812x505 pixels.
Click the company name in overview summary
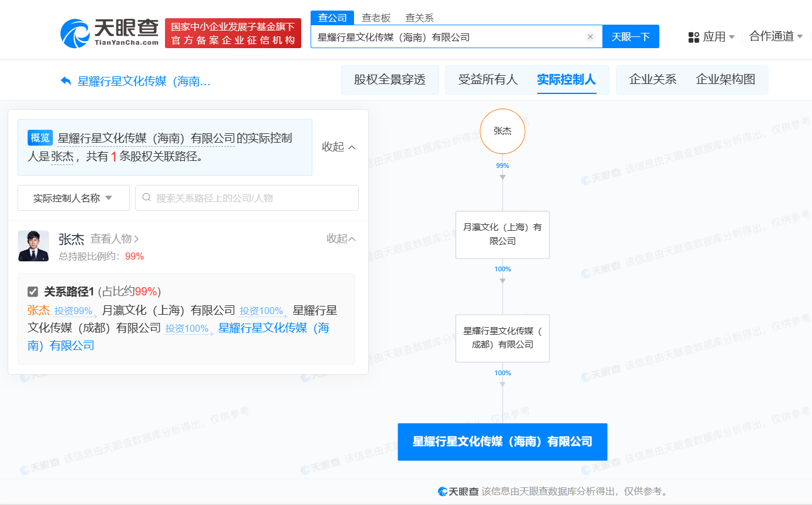point(146,139)
